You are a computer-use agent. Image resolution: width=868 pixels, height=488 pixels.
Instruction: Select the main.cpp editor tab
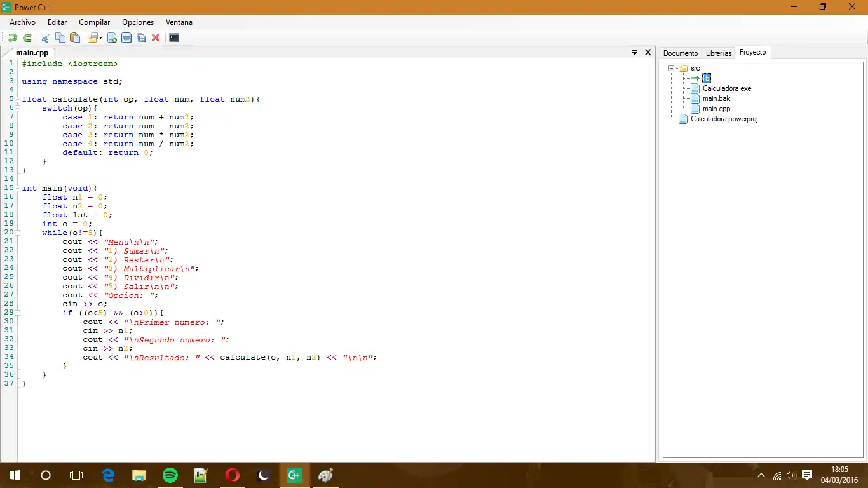32,53
